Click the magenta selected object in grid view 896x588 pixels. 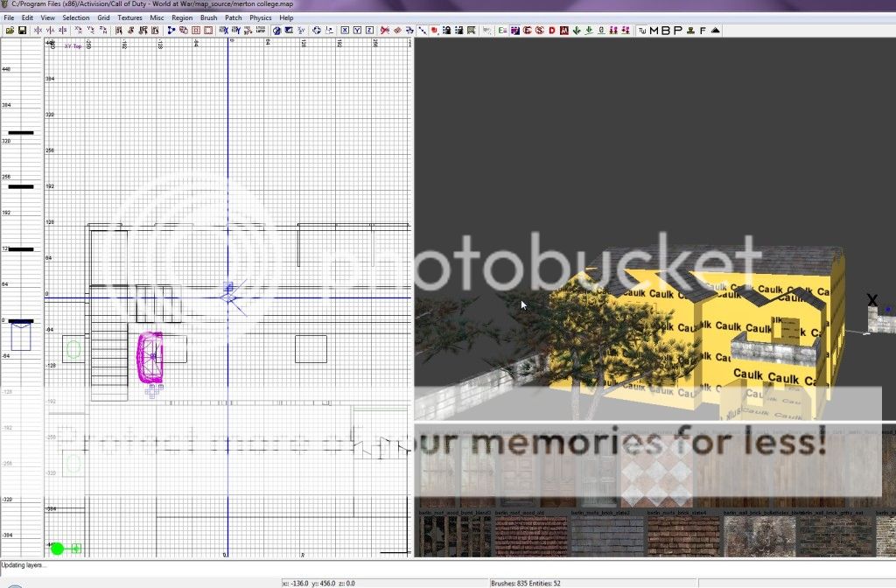point(150,357)
